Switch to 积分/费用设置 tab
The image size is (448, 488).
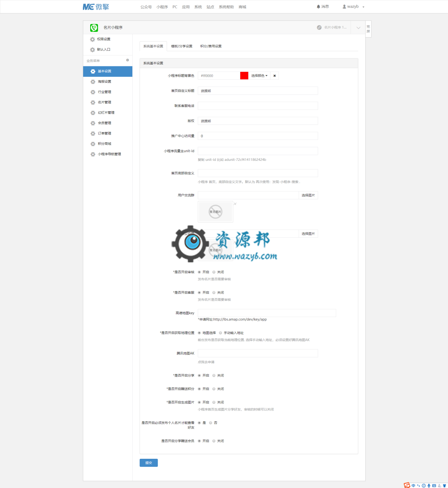click(211, 46)
